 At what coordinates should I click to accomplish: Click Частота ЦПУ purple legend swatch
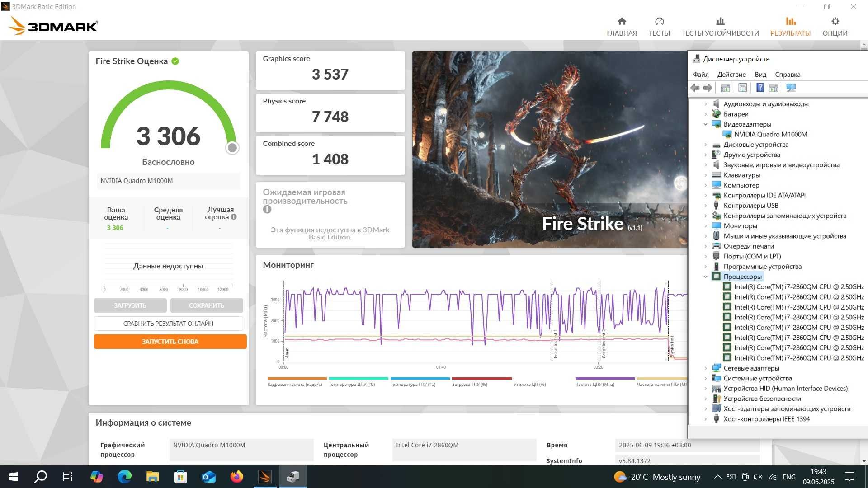pyautogui.click(x=605, y=378)
